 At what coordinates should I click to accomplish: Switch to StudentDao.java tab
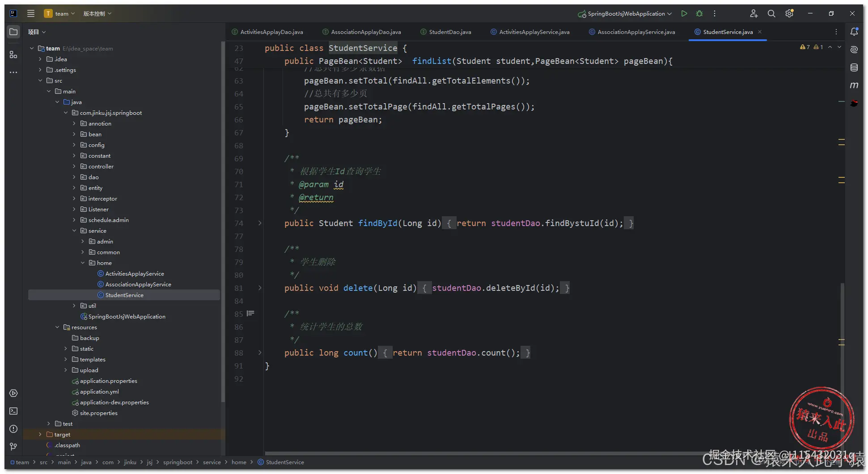[x=445, y=32]
